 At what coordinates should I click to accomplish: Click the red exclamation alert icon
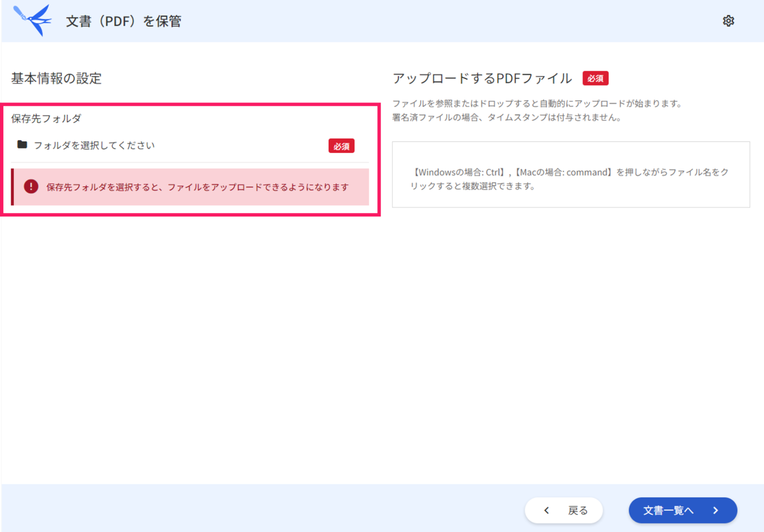31,186
